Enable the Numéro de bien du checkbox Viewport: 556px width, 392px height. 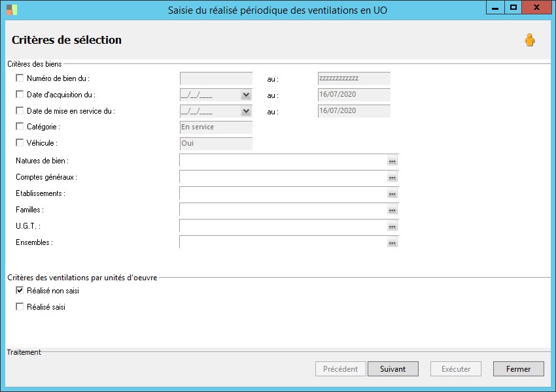click(x=20, y=78)
